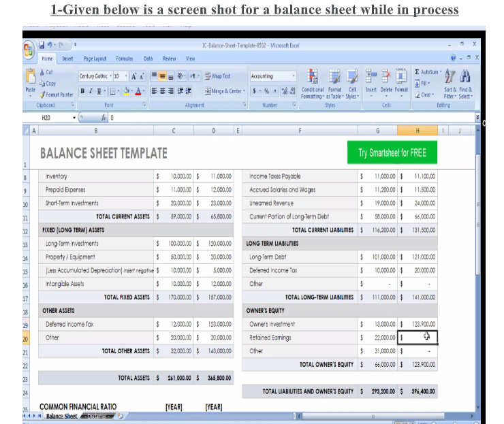Toggle Underline formatting
Viewport: 504px width, 424px height.
point(99,91)
